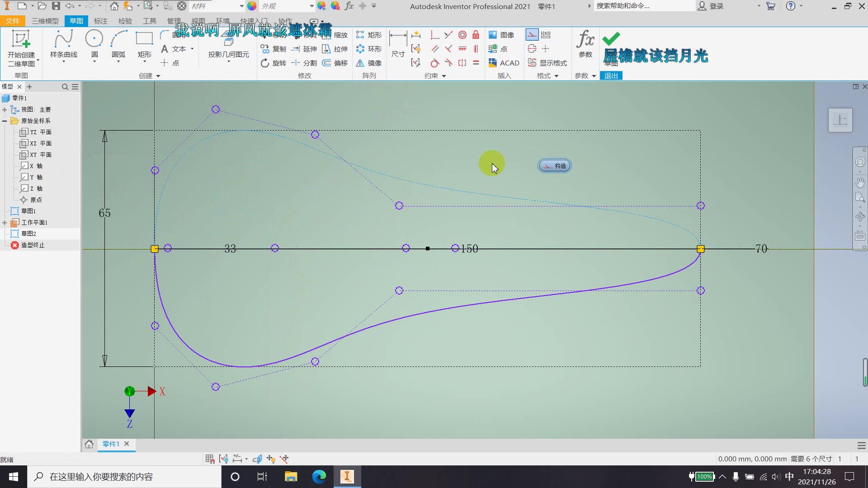868x488 pixels.
Task: Click the mirror (镜像) pattern tool
Action: [x=369, y=63]
